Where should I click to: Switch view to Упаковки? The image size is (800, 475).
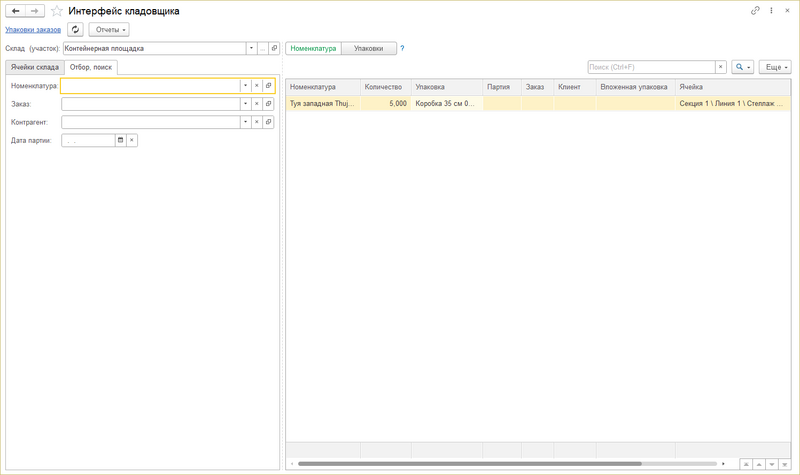click(x=368, y=48)
